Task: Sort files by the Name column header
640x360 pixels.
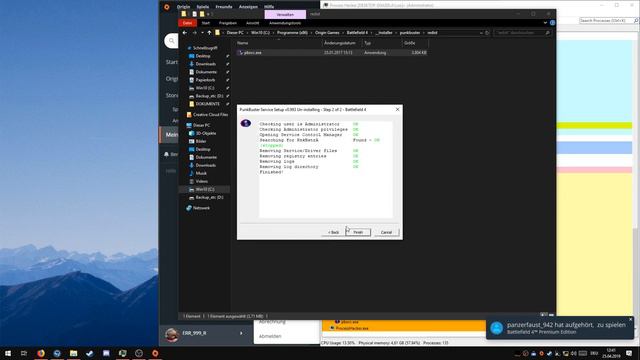Action: tap(243, 43)
